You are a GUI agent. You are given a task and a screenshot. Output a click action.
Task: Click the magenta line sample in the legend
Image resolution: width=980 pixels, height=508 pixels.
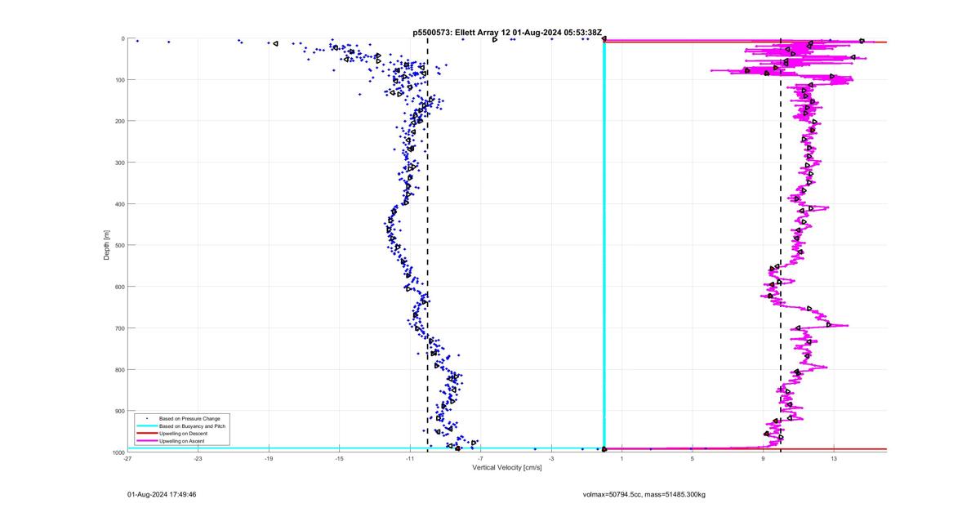(x=145, y=441)
